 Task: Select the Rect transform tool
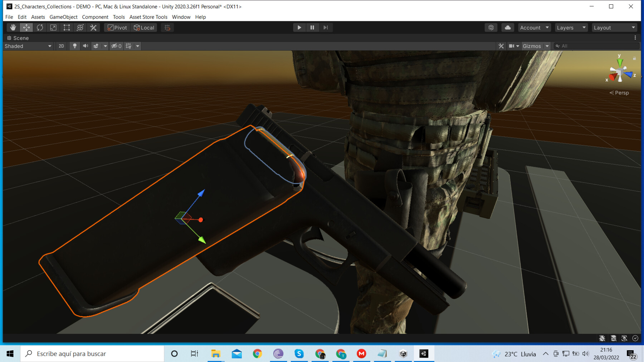coord(67,28)
